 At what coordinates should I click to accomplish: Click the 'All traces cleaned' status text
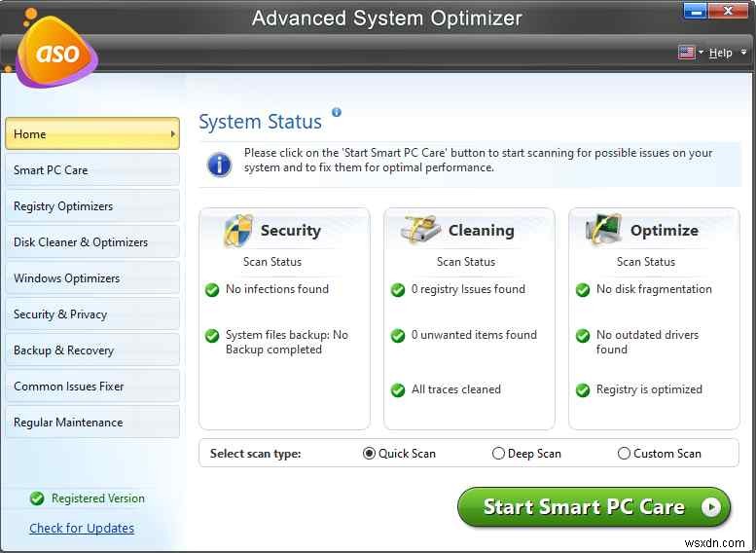tap(456, 389)
